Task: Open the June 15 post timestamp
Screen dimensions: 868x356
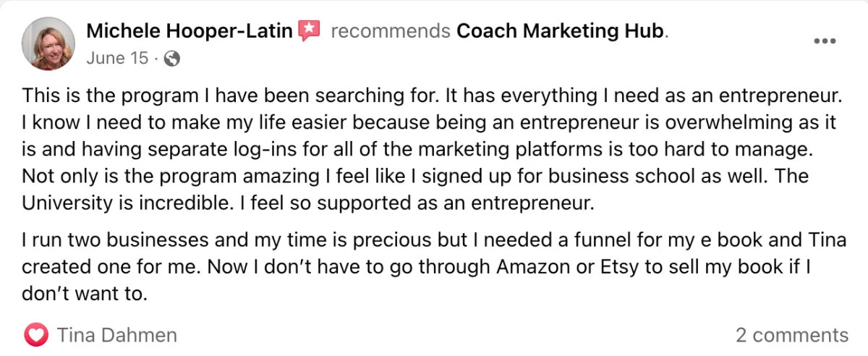Action: (x=116, y=59)
